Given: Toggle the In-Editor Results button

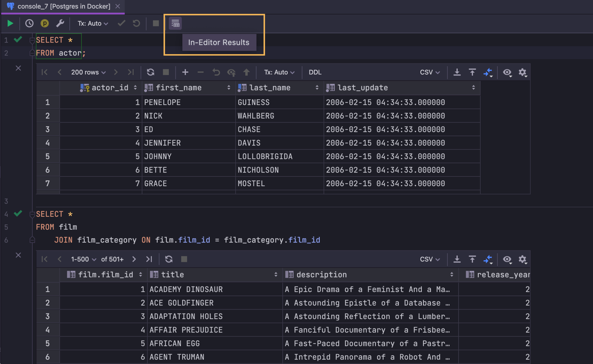Looking at the screenshot, I should tap(175, 23).
